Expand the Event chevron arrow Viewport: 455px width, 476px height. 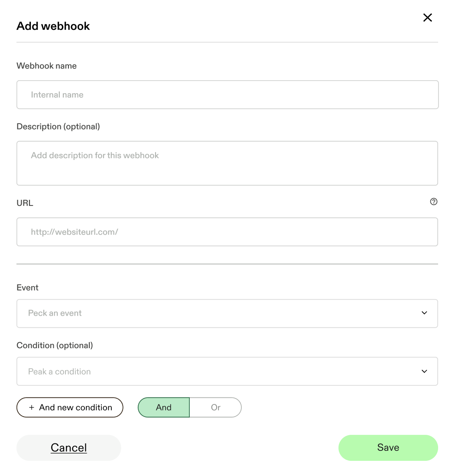click(424, 313)
